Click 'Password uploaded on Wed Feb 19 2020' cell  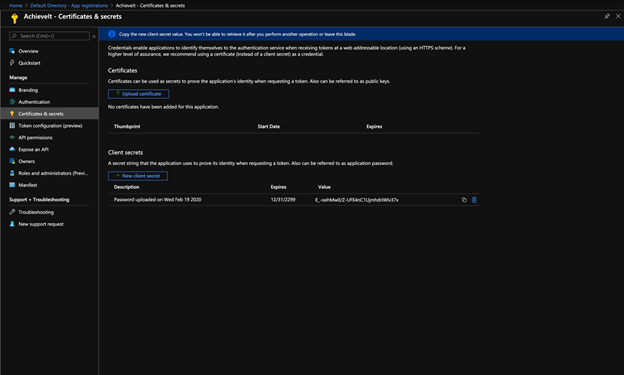(x=158, y=200)
